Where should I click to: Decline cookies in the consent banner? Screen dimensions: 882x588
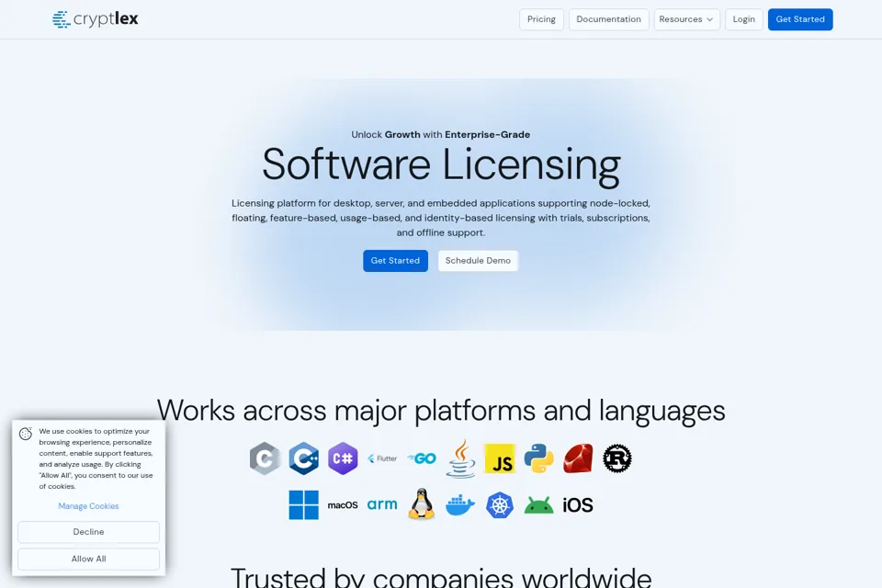pyautogui.click(x=88, y=532)
